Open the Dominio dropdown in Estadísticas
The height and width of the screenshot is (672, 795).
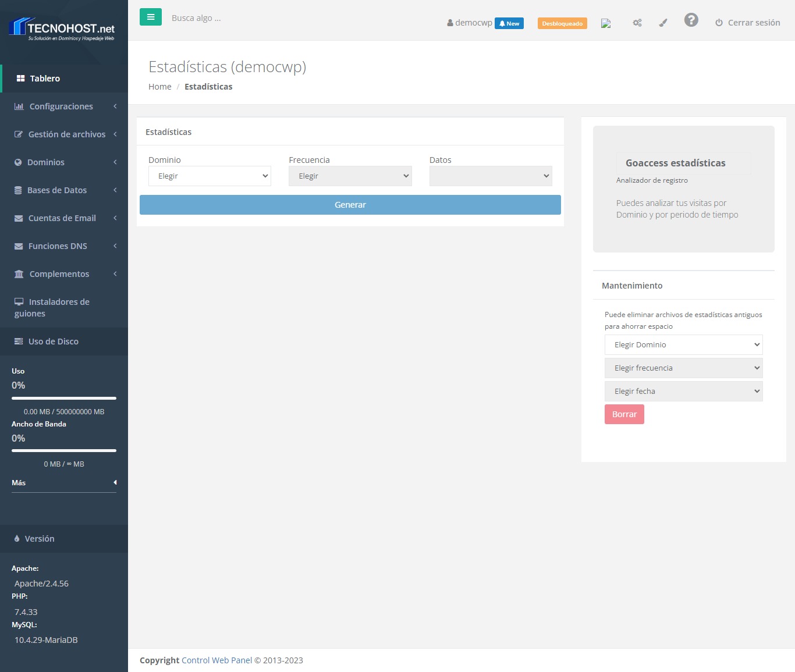tap(210, 176)
